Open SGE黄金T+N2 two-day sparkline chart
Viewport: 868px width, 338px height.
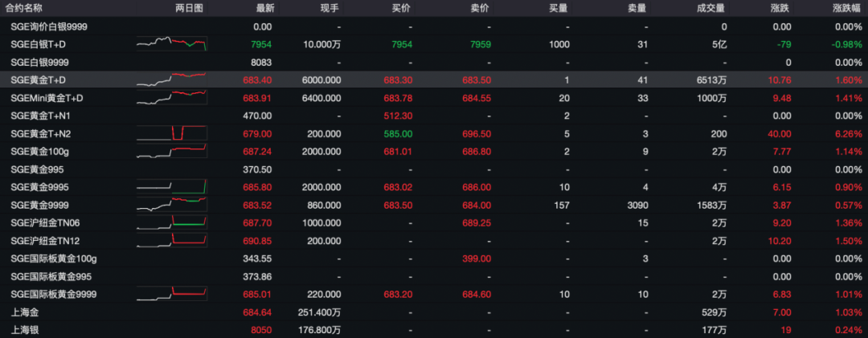[171, 133]
